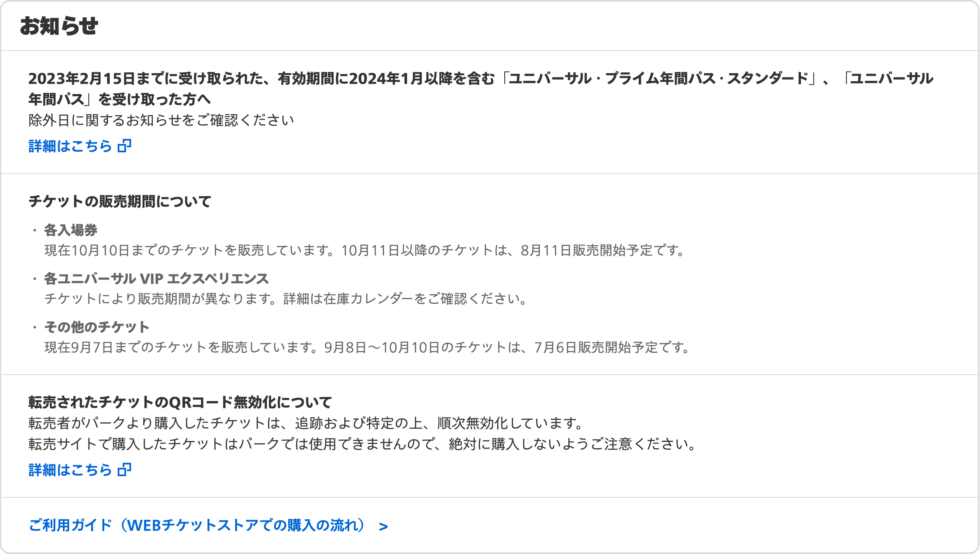Screen dimensions: 980x554
Task: Click the annual pass exclusion-date notice heading
Action: coord(481,89)
